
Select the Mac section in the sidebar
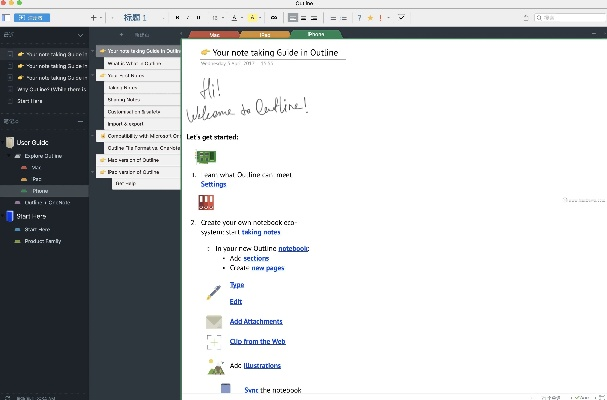(x=36, y=168)
